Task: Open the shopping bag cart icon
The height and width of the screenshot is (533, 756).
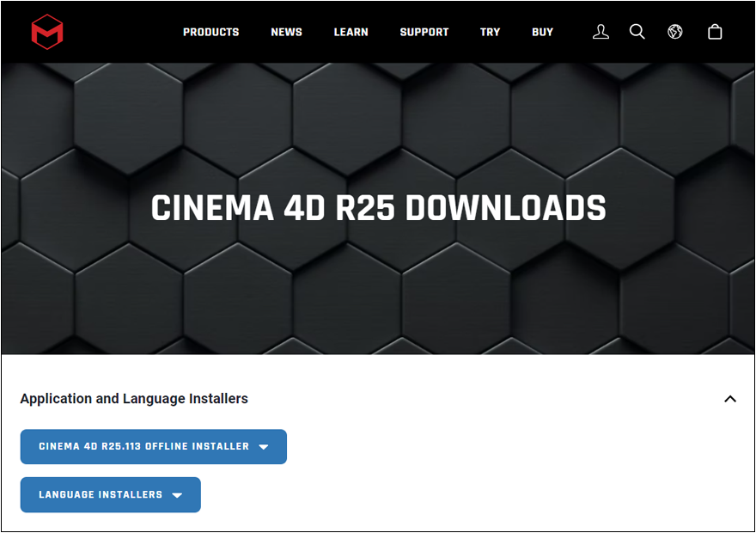Action: click(x=715, y=32)
